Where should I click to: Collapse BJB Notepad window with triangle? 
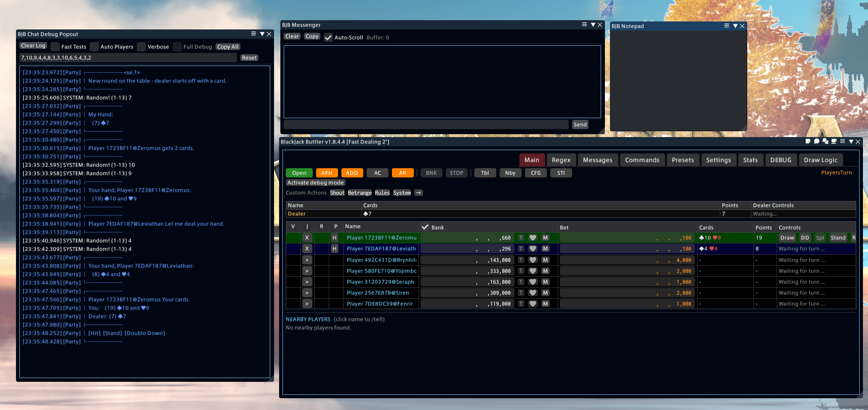pyautogui.click(x=735, y=26)
